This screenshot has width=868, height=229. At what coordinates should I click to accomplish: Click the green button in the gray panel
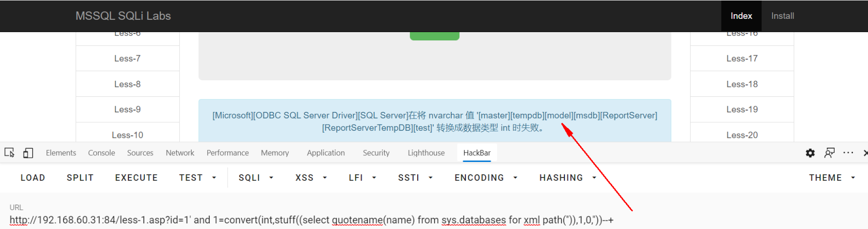(434, 36)
